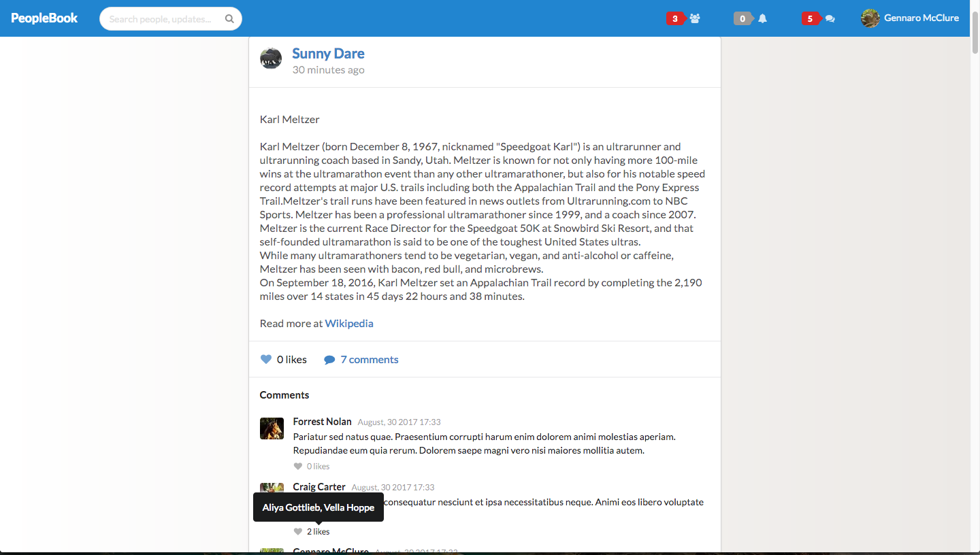
Task: Like Forrest Nolan's comment heart icon
Action: coord(298,467)
